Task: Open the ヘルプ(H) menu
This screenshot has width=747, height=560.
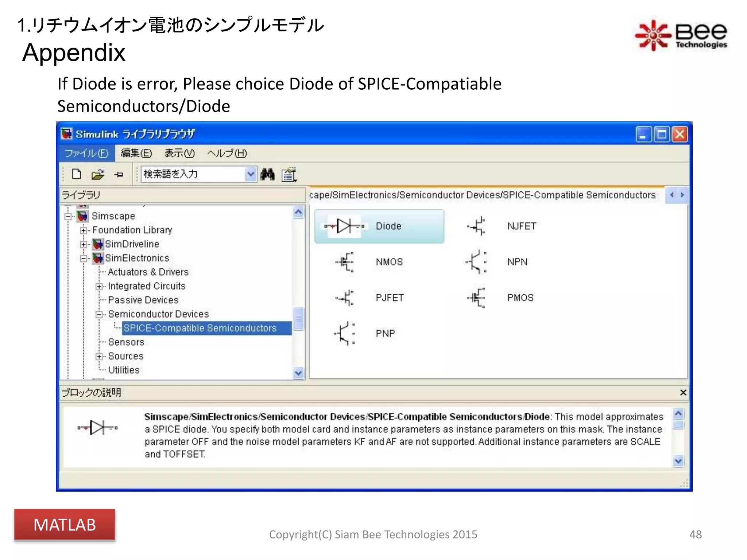Action: (x=227, y=153)
